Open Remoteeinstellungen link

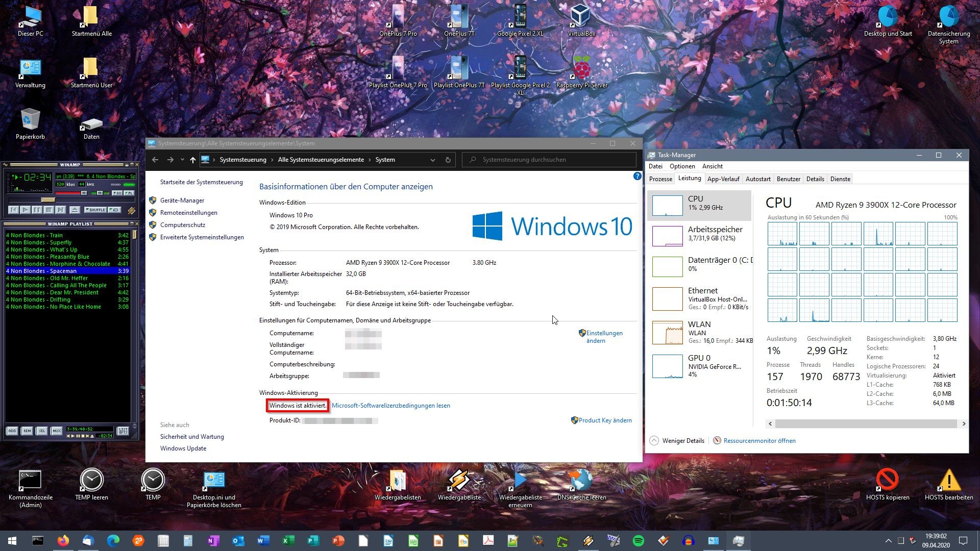189,213
